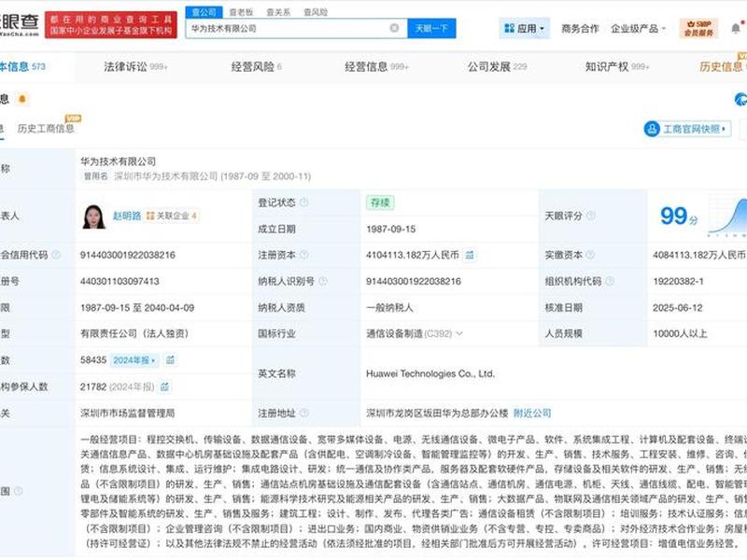Click the 99分 天眼评分 score
747x560 pixels.
[679, 217]
